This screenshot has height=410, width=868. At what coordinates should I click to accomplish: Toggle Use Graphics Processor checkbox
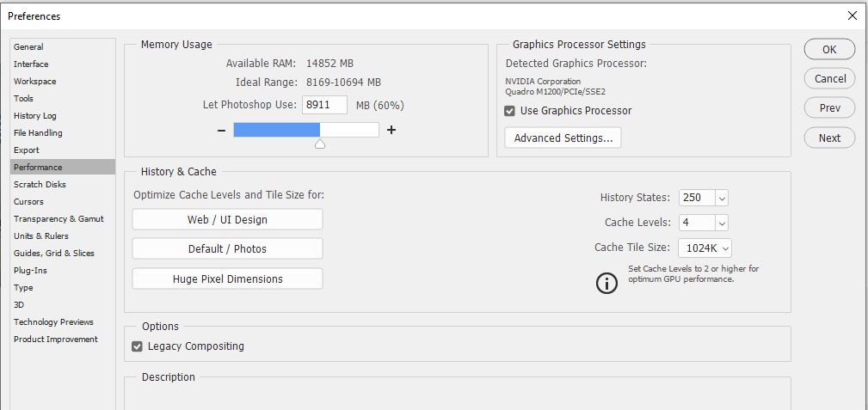510,111
